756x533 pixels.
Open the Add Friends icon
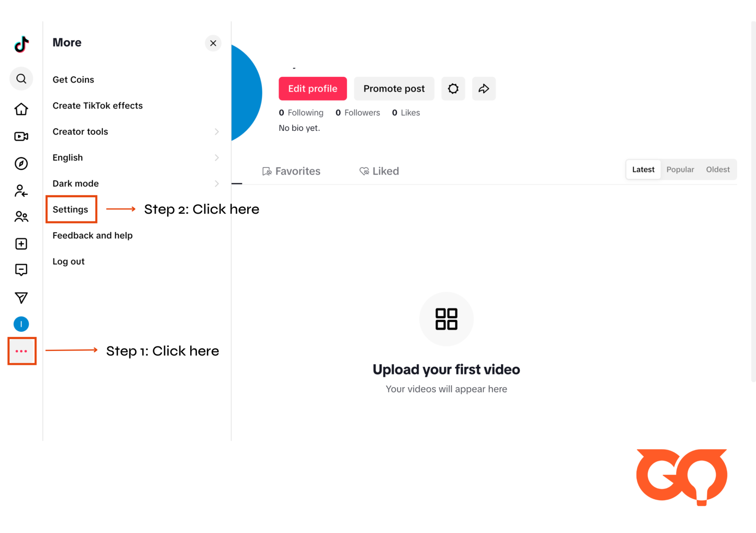click(x=21, y=191)
